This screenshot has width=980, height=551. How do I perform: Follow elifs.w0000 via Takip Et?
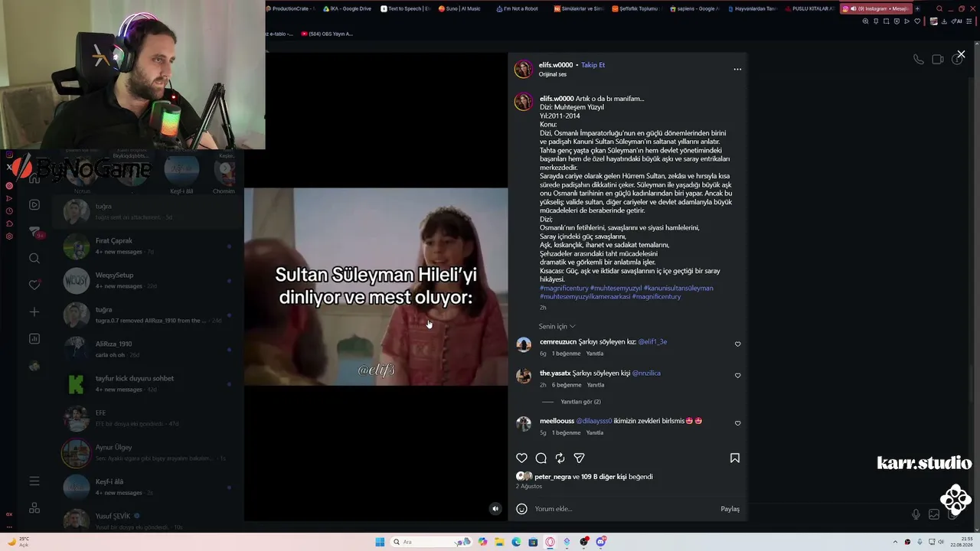click(x=593, y=65)
